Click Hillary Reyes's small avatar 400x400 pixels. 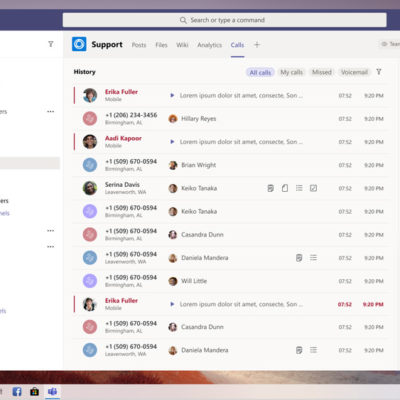pos(173,119)
